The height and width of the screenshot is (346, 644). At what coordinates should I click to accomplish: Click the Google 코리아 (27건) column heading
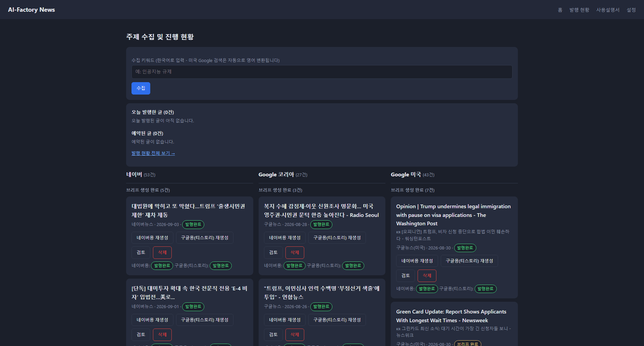pyautogui.click(x=283, y=175)
